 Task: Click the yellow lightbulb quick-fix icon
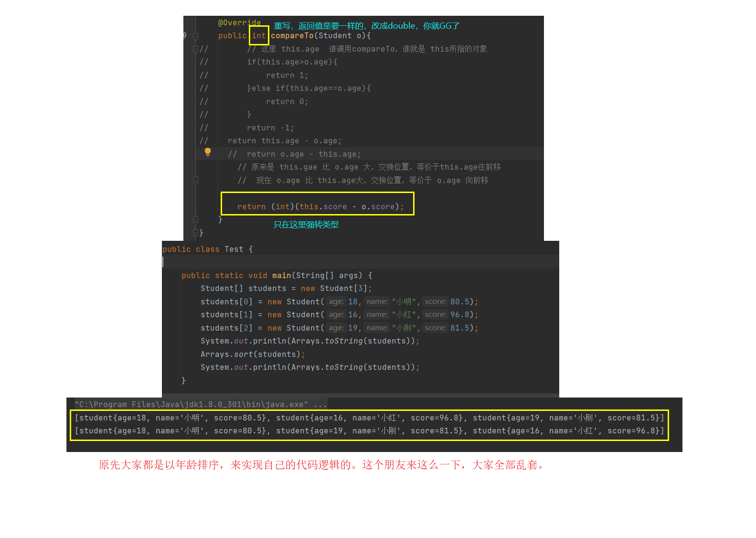pos(208,152)
